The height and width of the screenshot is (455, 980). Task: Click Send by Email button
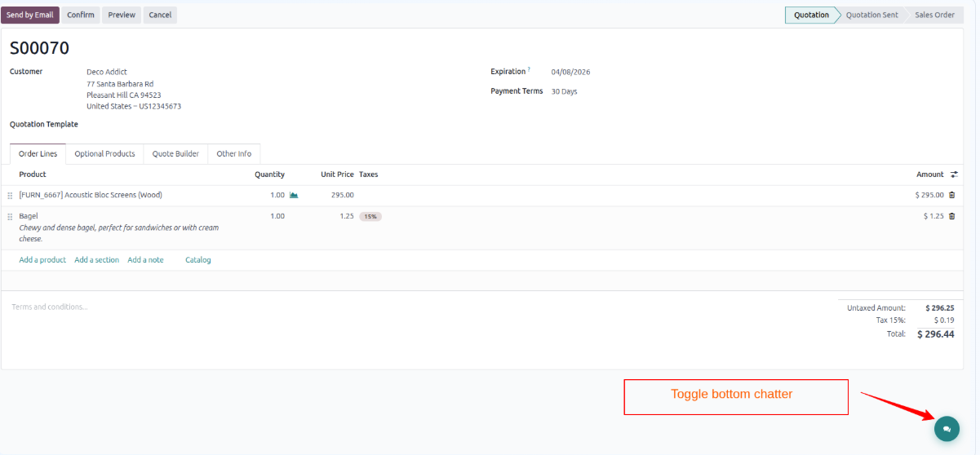click(x=30, y=15)
